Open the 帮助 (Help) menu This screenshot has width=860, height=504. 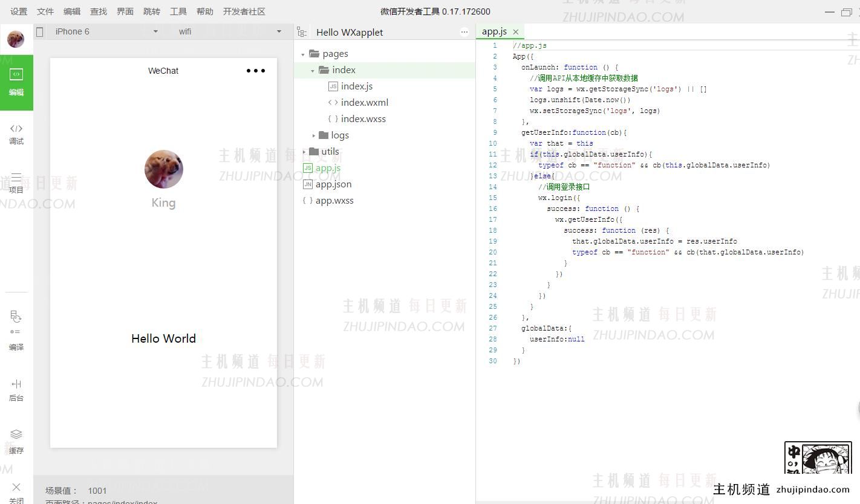[205, 11]
